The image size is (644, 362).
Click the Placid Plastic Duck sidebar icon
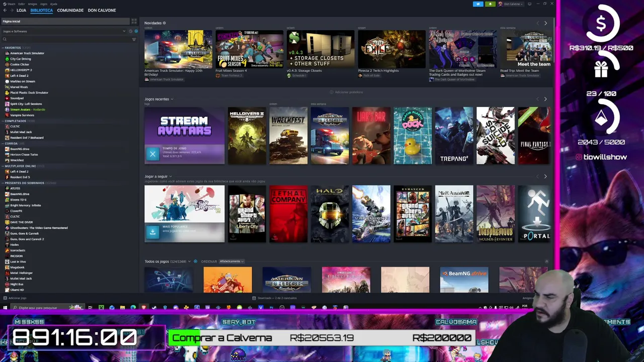(7, 93)
